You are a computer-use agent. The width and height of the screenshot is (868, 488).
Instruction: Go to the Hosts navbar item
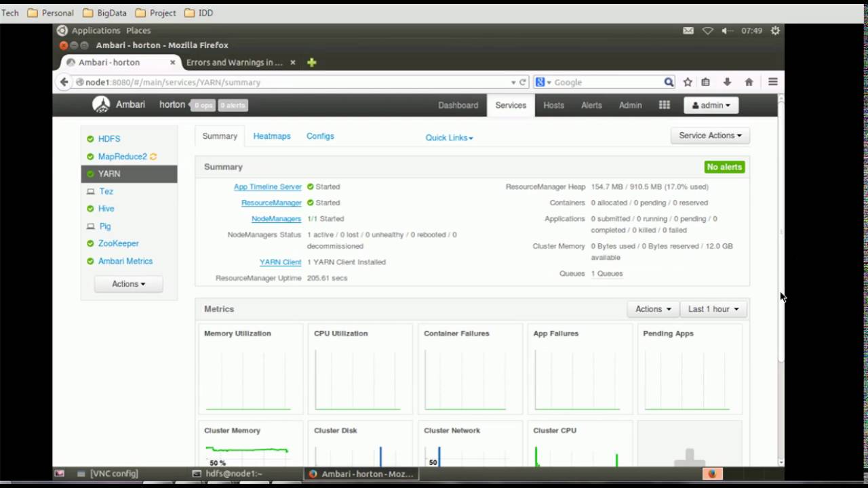pyautogui.click(x=553, y=105)
